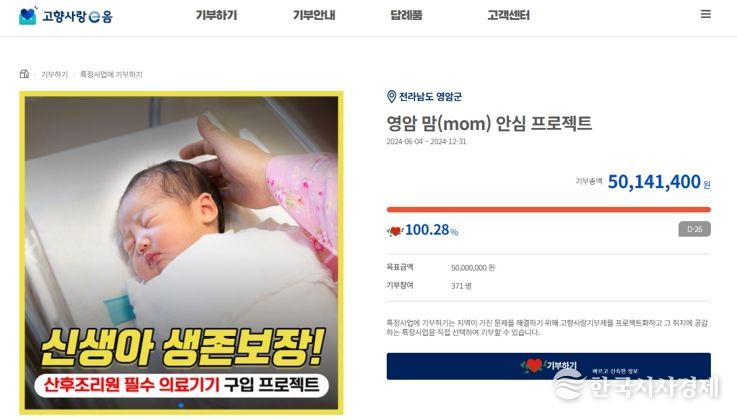Open the 기부하기 top menu
The image size is (737, 420).
coord(216,16)
